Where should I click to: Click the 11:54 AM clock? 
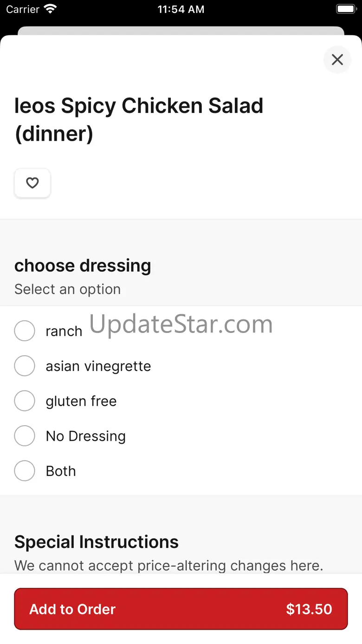tap(181, 9)
